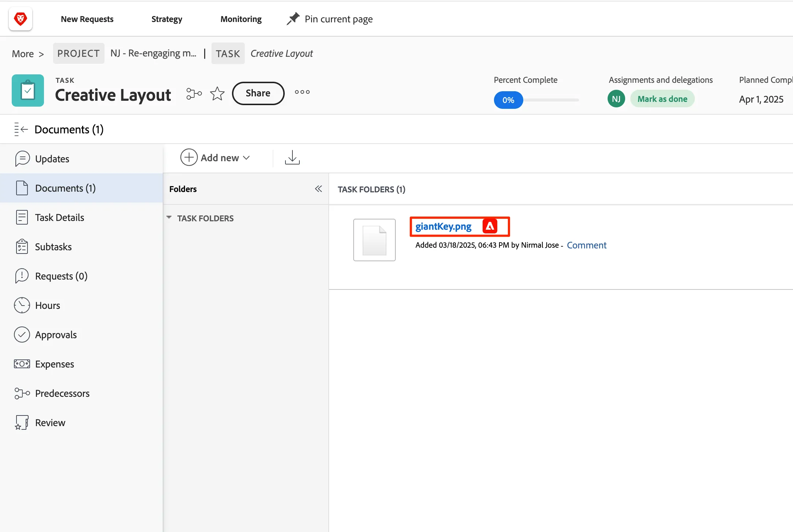Click the teal task clipboard icon
This screenshot has width=793, height=532.
pos(28,90)
